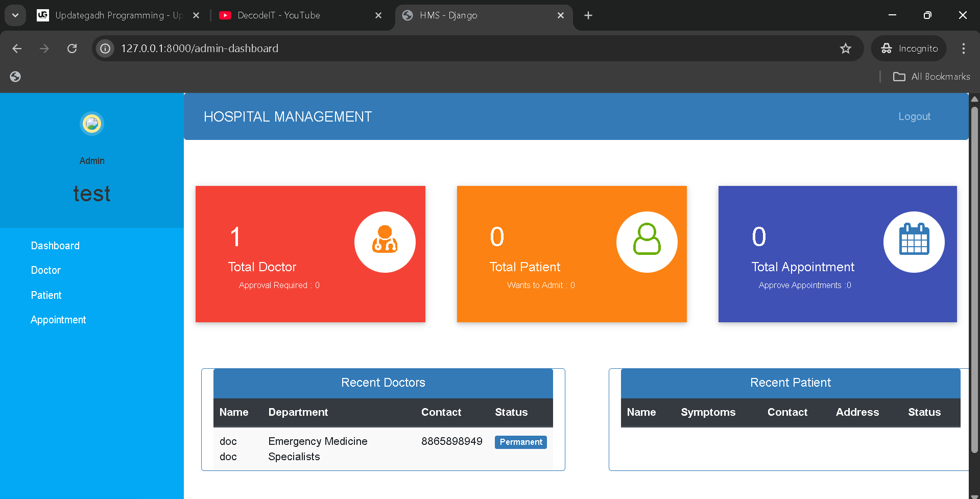Open the browser three-dot menu
This screenshot has height=499, width=980.
(x=963, y=49)
